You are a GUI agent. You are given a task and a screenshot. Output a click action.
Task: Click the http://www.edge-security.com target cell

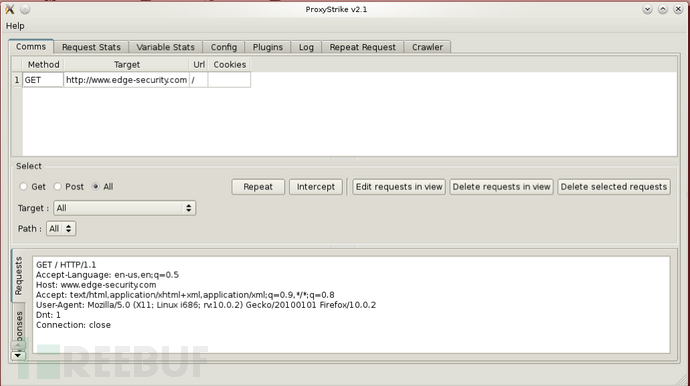[127, 80]
